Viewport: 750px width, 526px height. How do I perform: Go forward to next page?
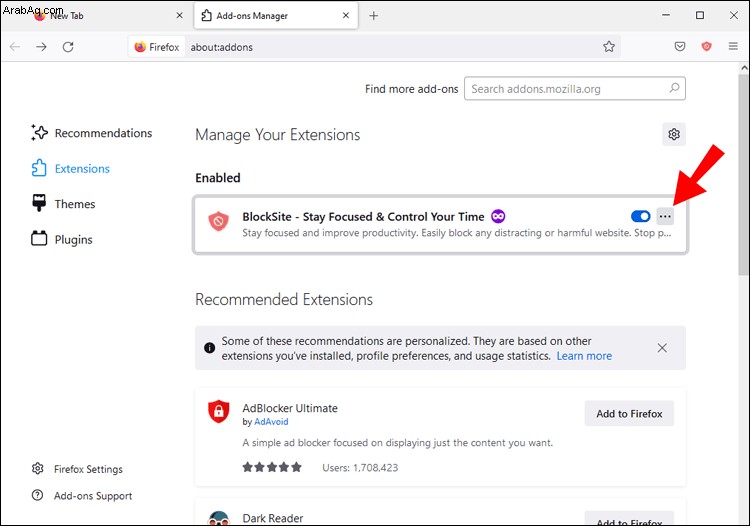pyautogui.click(x=42, y=47)
